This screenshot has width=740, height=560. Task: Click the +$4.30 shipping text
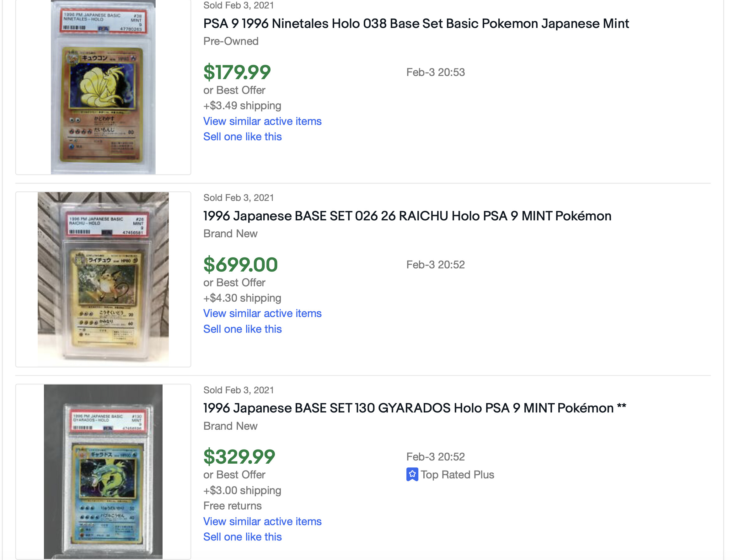click(x=242, y=298)
